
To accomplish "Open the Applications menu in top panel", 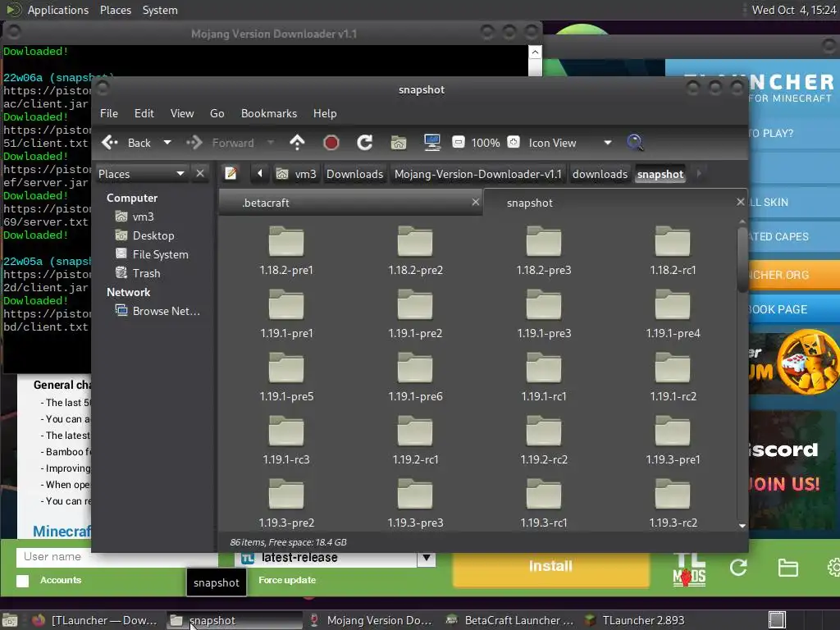I will (x=58, y=10).
